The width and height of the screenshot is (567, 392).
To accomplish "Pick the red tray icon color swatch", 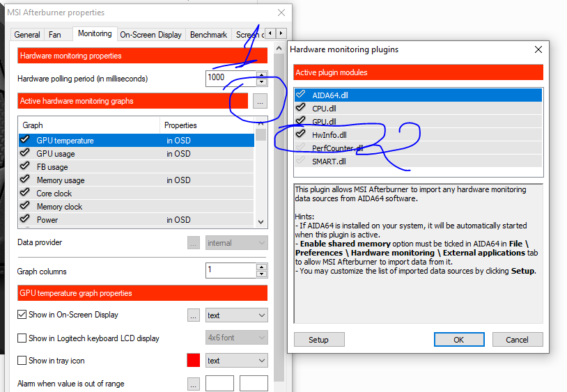I will tap(194, 360).
